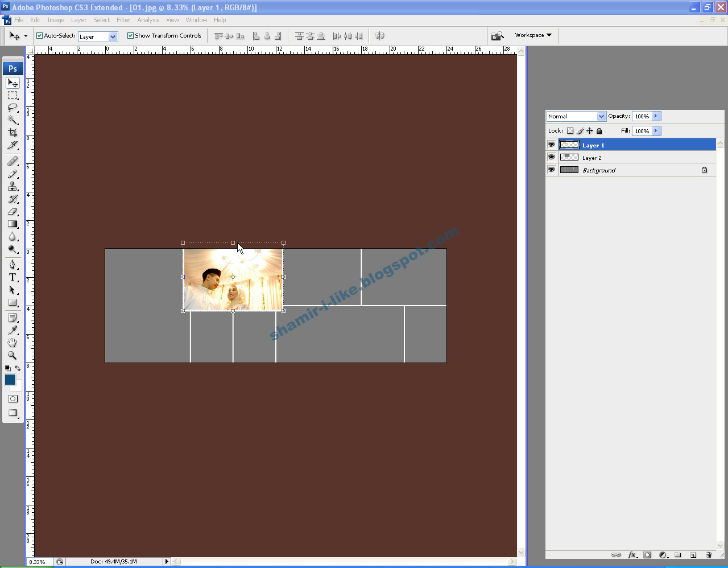Toggle Lock image pixels brush icon
This screenshot has height=568, width=728.
580,131
